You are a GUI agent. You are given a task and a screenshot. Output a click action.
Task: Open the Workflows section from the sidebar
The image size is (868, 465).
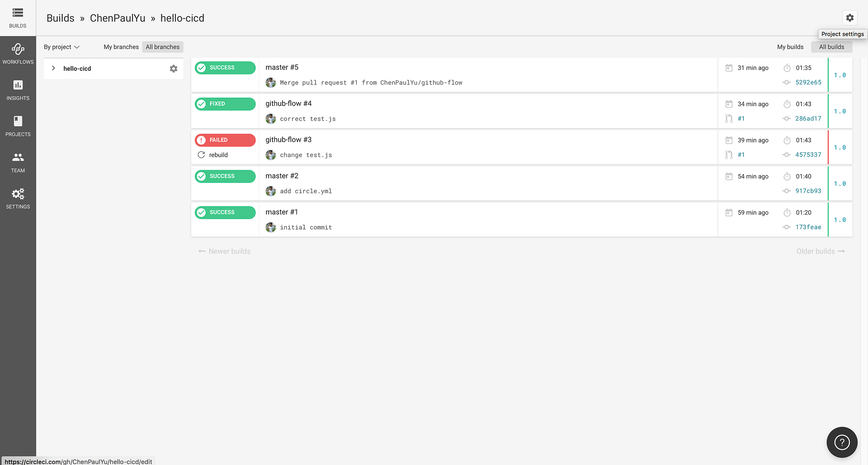tap(18, 53)
